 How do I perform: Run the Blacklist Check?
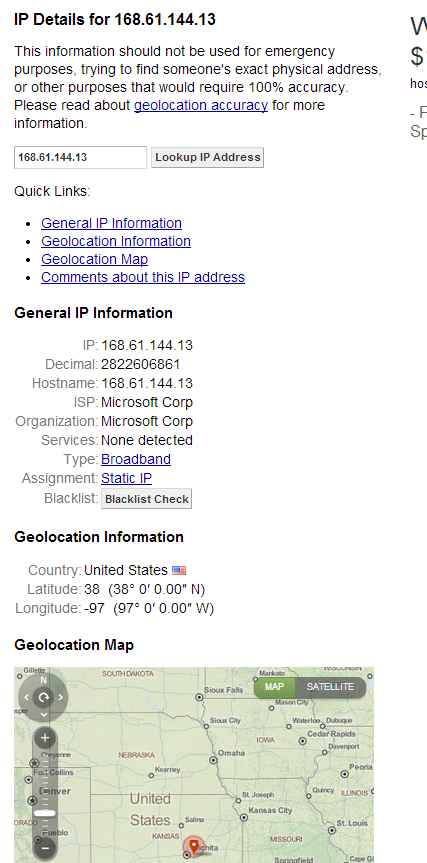(x=146, y=499)
